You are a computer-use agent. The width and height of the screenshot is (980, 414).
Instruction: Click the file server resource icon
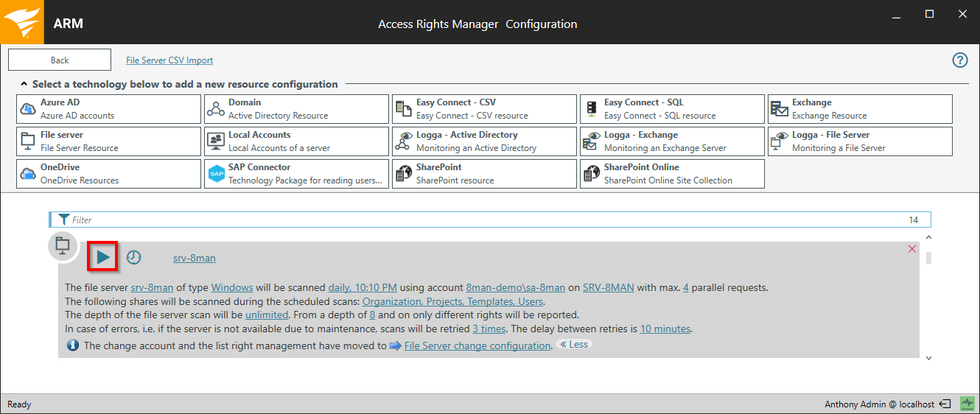[63, 245]
